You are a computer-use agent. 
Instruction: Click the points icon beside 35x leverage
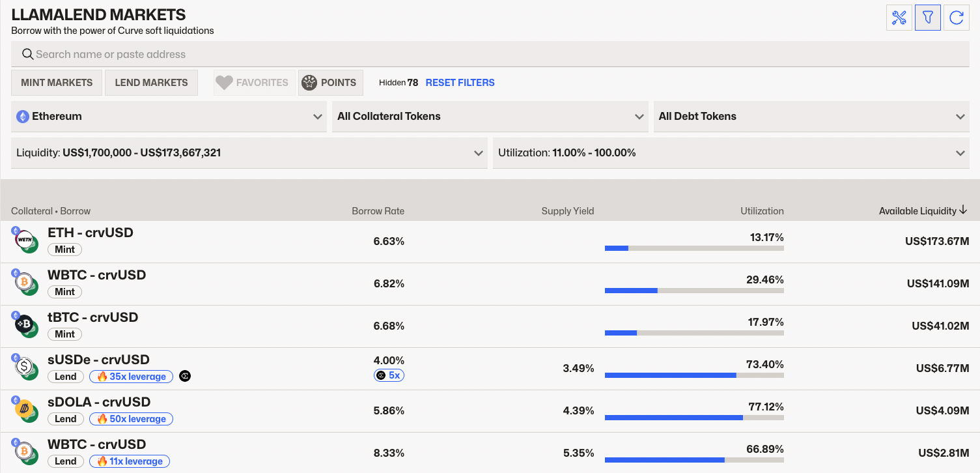(x=185, y=376)
